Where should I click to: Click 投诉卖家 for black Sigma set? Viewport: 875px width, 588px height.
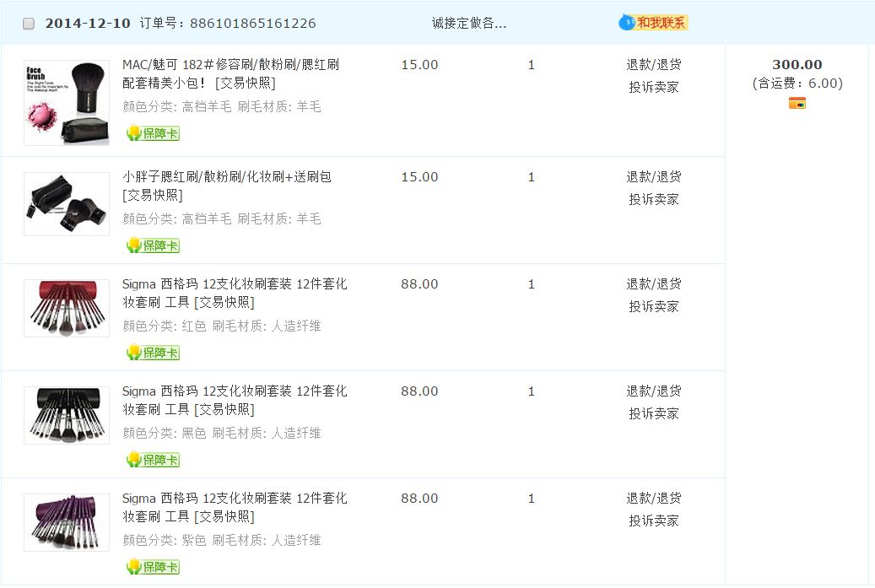(653, 413)
